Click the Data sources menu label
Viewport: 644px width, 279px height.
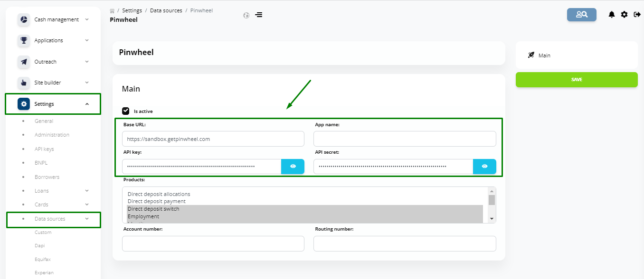coord(50,219)
